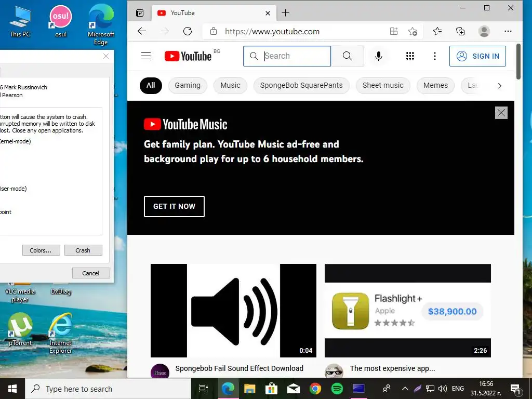Open the YouTube hamburger guide menu
The image size is (532, 399).
point(146,56)
